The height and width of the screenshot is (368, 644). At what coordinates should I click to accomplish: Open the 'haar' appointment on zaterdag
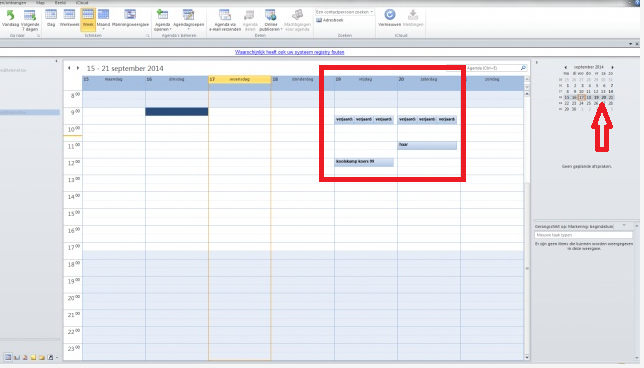(427, 145)
